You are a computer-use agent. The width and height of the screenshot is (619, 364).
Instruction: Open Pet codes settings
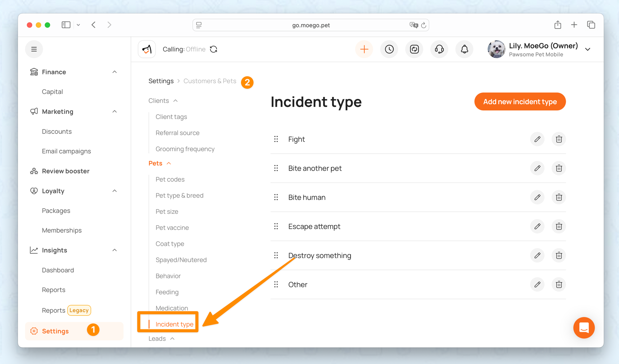(x=170, y=179)
